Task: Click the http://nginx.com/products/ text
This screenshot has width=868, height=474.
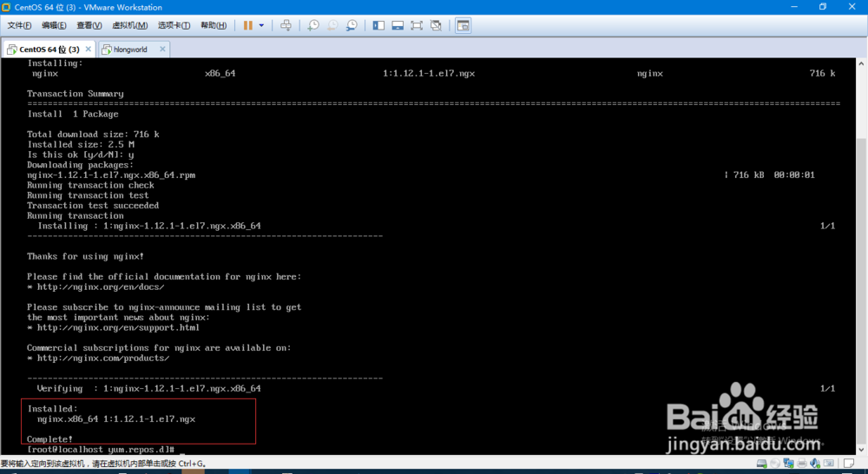Action: [103, 358]
